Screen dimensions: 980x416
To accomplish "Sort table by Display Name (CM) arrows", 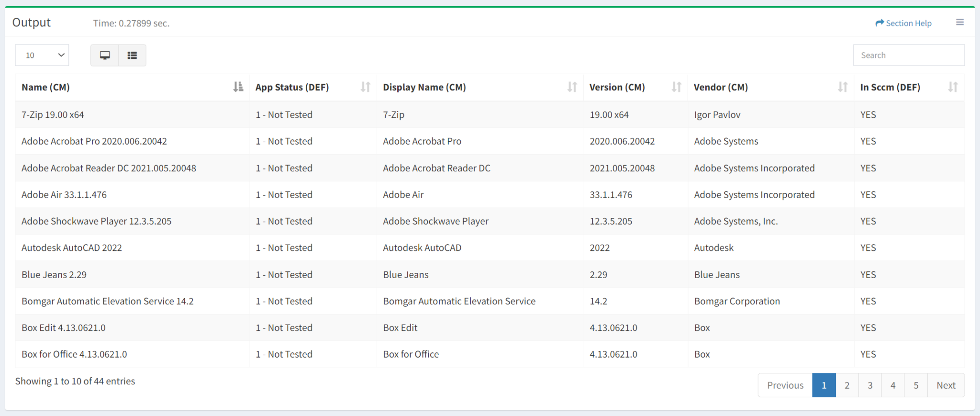I will [572, 87].
